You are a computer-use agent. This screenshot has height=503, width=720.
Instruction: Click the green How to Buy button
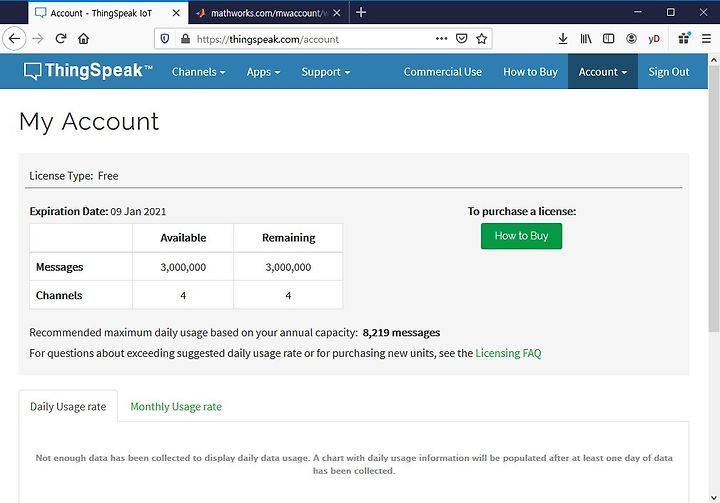521,236
